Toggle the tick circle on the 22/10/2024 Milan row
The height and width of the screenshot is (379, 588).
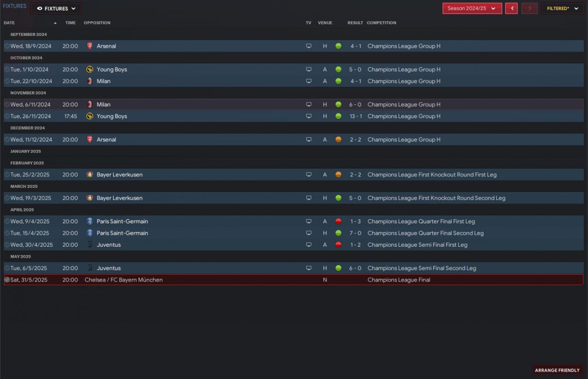tap(7, 81)
